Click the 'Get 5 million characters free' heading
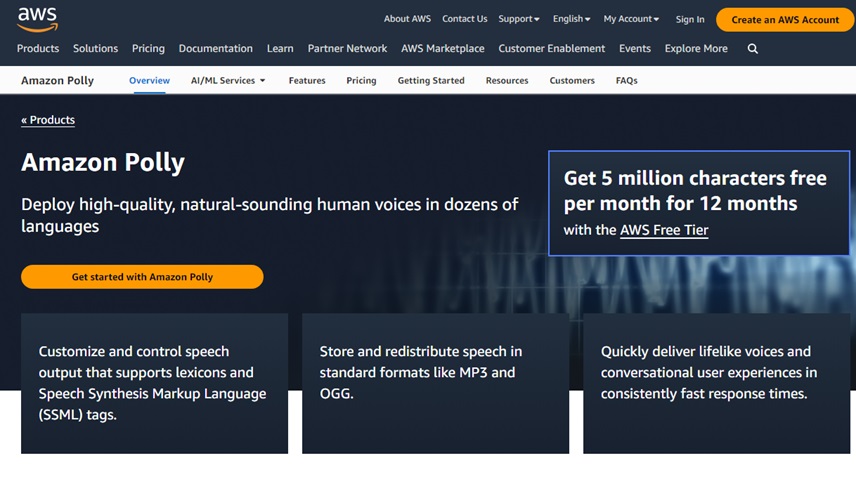This screenshot has width=856, height=477. click(x=695, y=190)
